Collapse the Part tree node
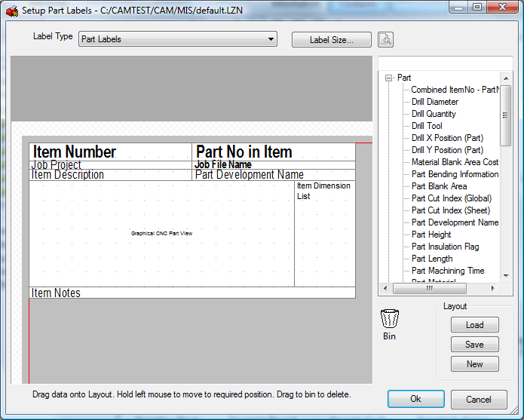The width and height of the screenshot is (524, 420). (388, 78)
